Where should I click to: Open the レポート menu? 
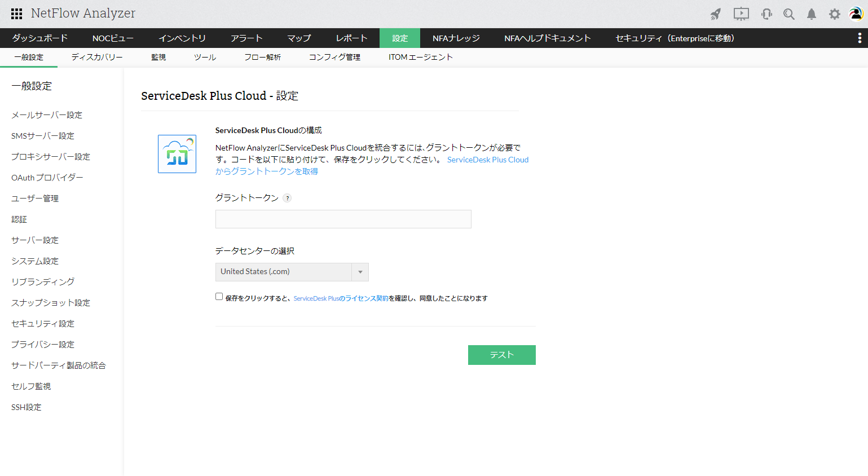tap(351, 38)
